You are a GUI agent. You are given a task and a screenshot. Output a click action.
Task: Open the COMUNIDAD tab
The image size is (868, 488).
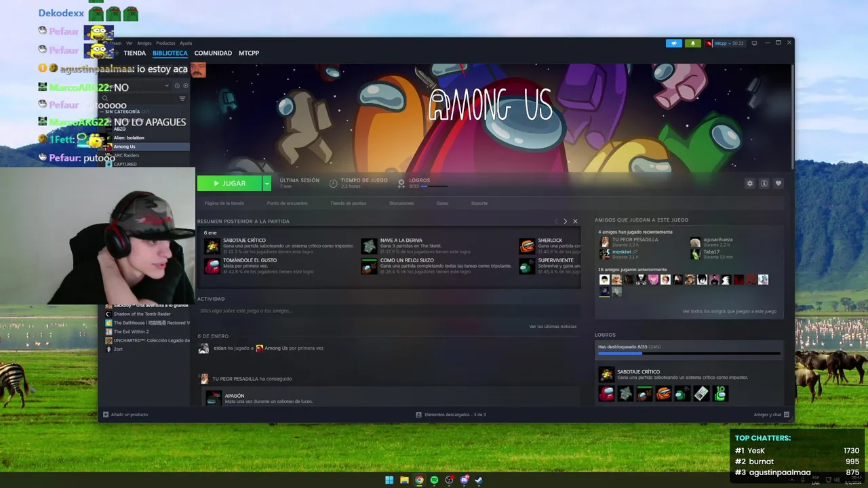point(213,53)
